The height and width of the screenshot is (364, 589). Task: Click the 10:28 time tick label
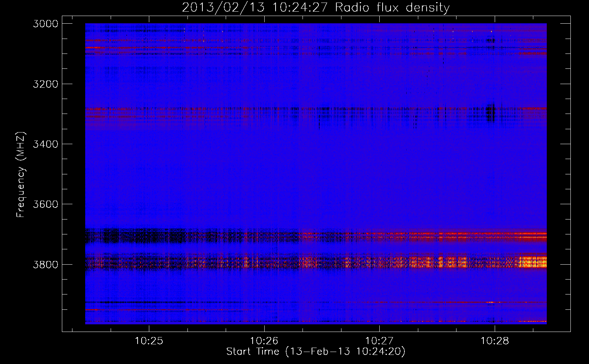[495, 341]
